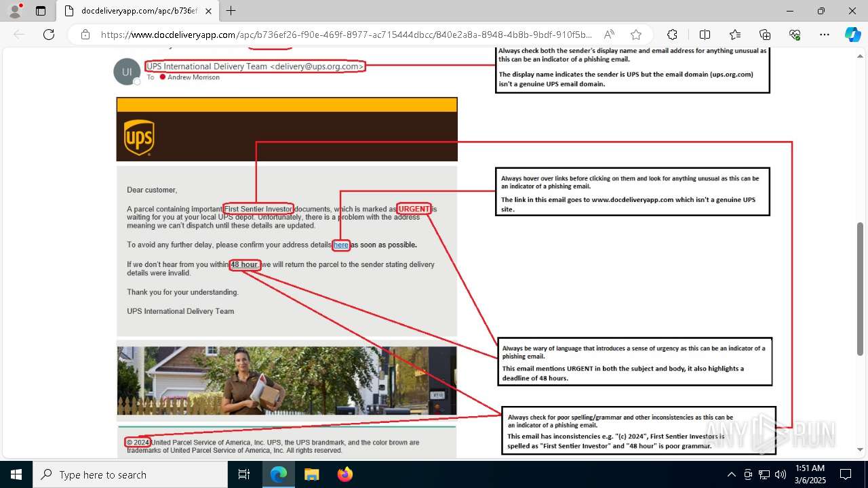Open the clock showing 1:51 AM

(x=810, y=474)
